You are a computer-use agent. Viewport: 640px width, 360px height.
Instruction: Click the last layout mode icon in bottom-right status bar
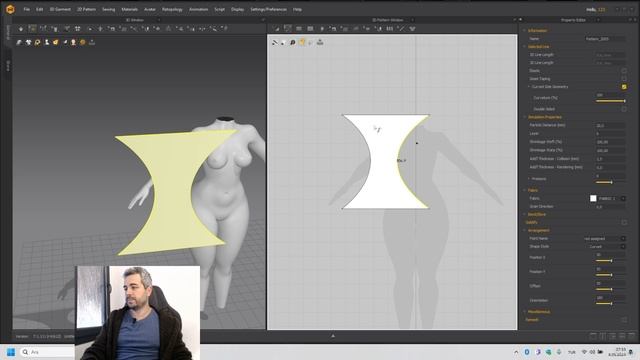pos(631,336)
